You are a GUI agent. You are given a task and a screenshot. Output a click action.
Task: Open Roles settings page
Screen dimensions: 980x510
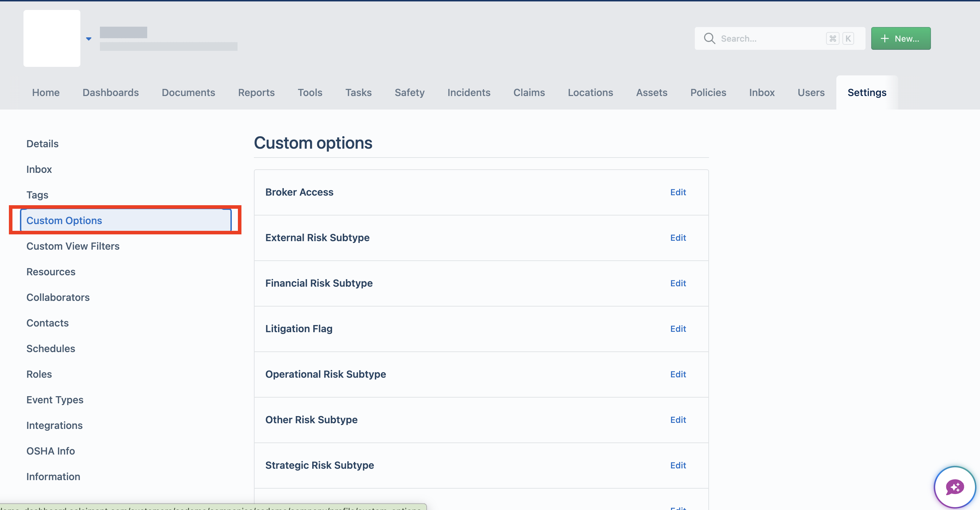[39, 374]
